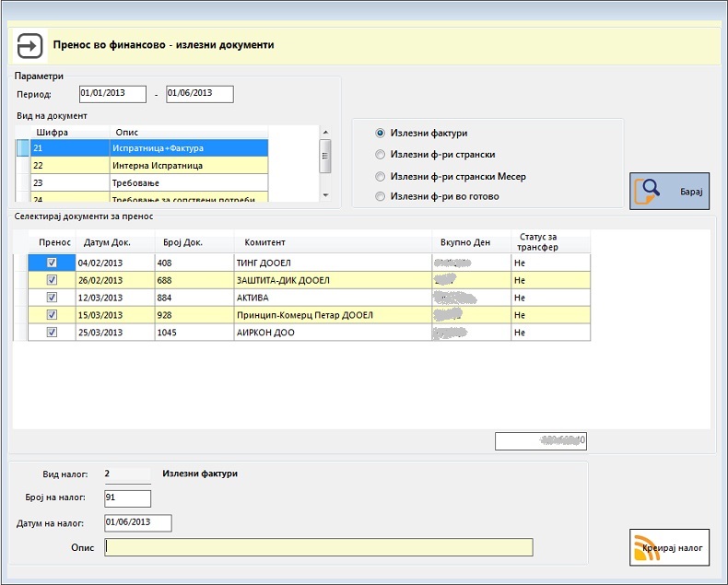Click document number 1045

194,332
